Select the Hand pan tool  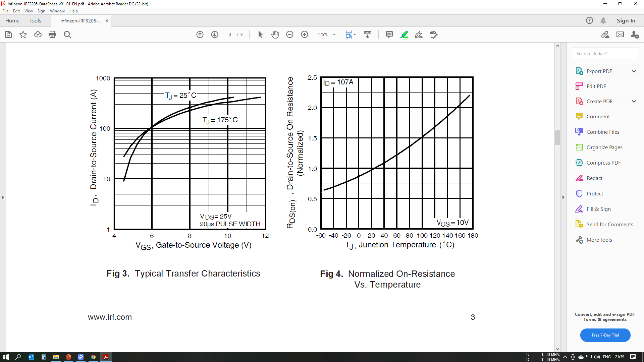(275, 35)
